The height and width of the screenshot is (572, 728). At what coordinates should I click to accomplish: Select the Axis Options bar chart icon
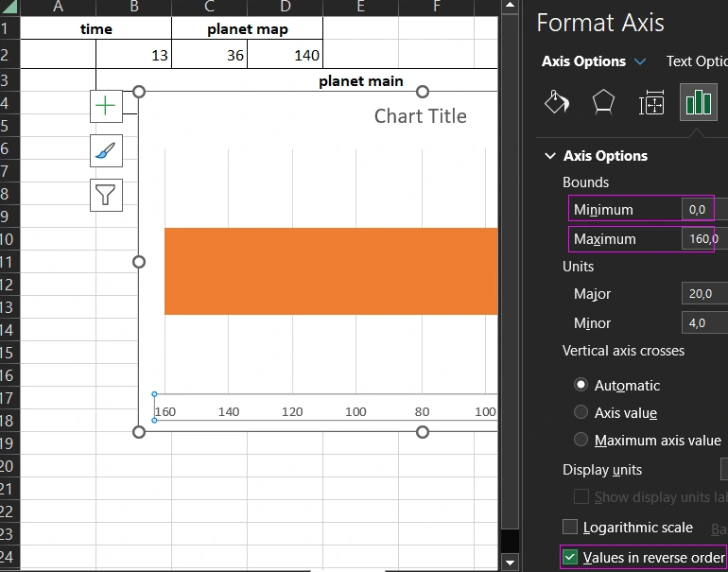click(699, 103)
